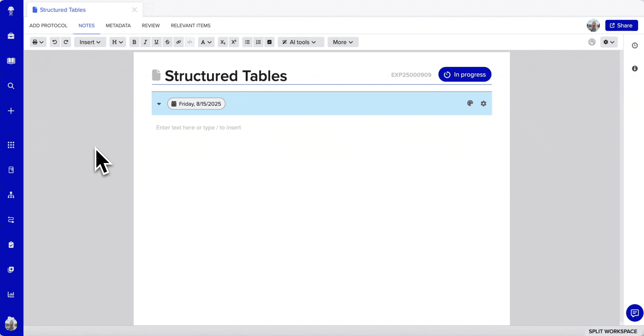Open the date entry color palette
Screen dimensions: 644x336
pos(470,103)
